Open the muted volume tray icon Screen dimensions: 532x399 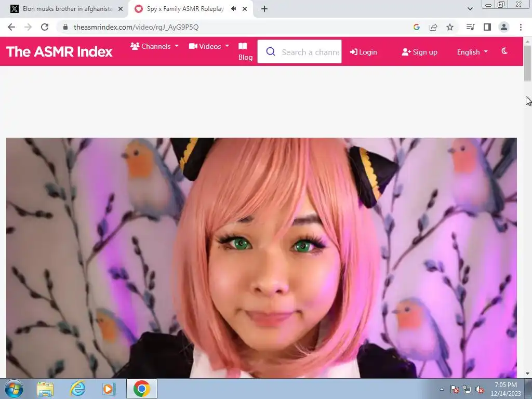point(480,389)
